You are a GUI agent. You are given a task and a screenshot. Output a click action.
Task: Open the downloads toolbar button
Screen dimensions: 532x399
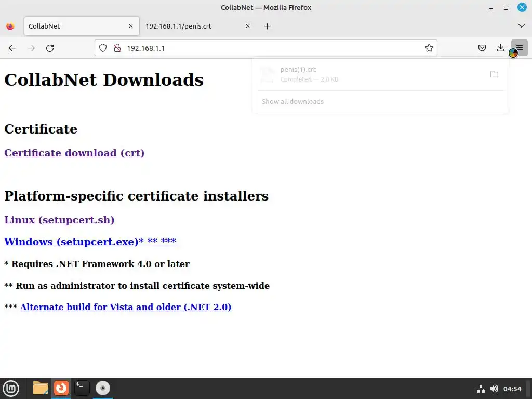click(500, 48)
